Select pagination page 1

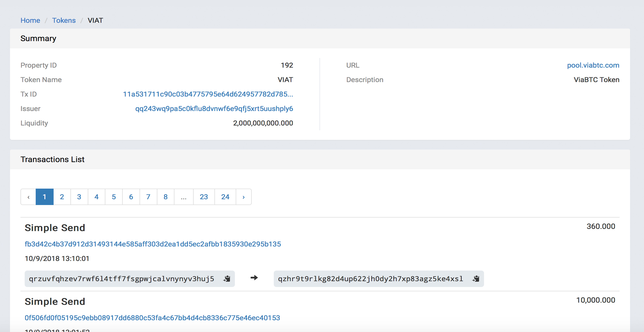[x=44, y=197]
